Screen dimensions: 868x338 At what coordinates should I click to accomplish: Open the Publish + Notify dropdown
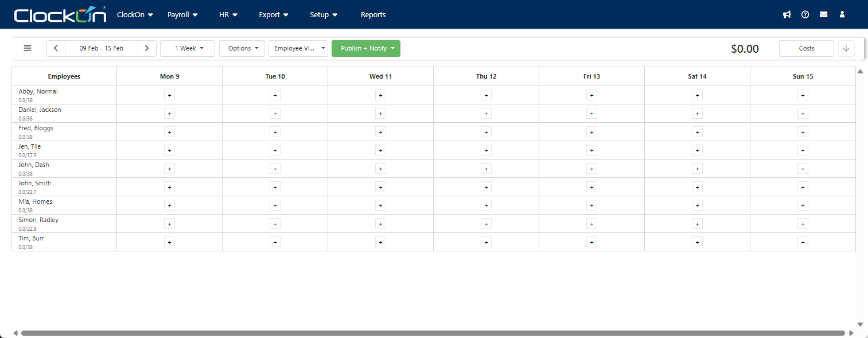click(x=366, y=48)
